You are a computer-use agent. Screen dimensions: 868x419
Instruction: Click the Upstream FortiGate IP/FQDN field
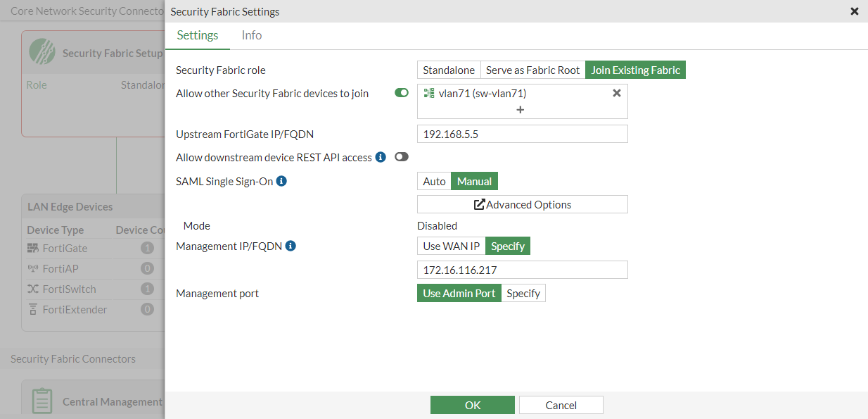tap(522, 134)
